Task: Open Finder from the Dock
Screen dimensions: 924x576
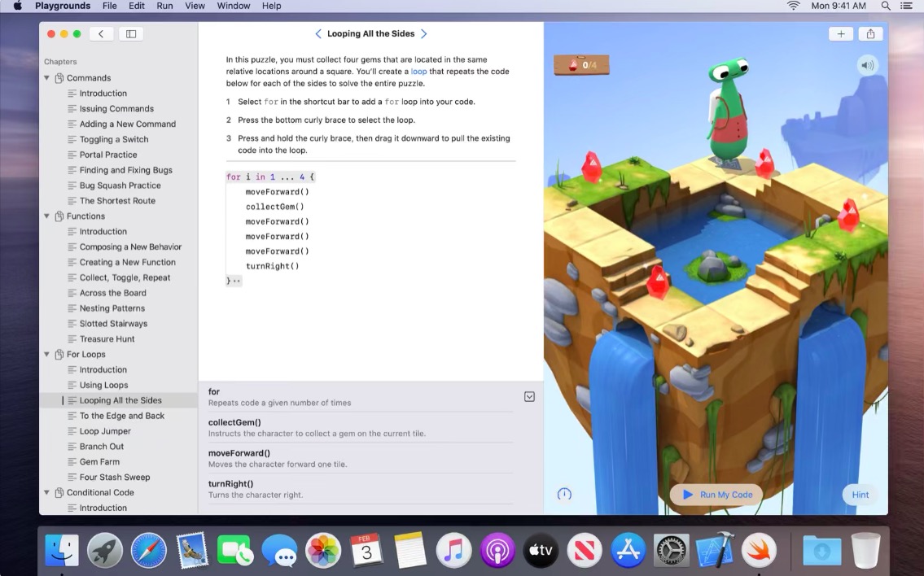Action: point(61,550)
